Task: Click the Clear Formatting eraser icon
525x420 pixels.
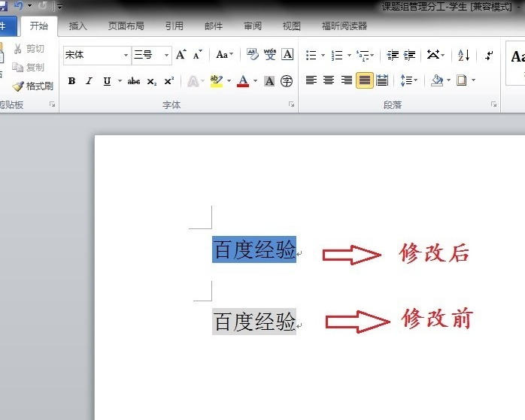Action: click(x=253, y=54)
